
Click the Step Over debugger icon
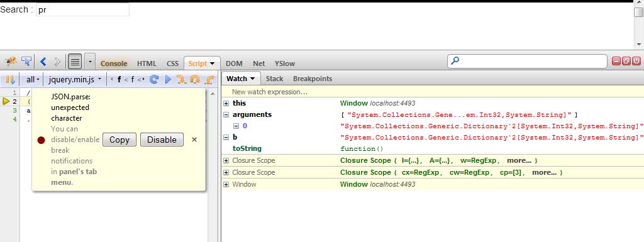pos(195,80)
